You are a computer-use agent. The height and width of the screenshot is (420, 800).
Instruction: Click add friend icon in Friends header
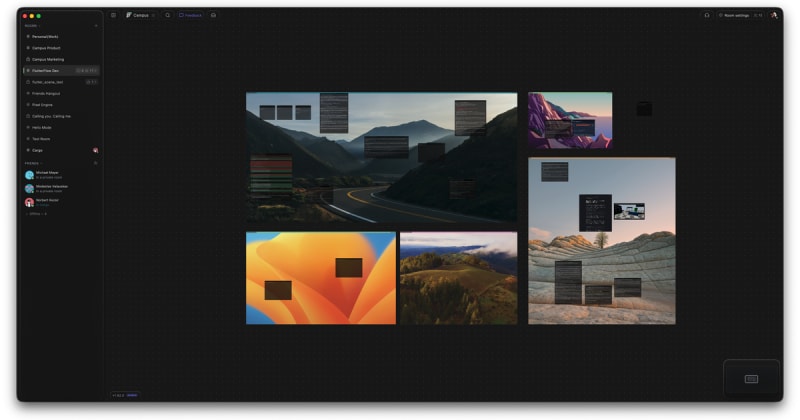(x=95, y=163)
